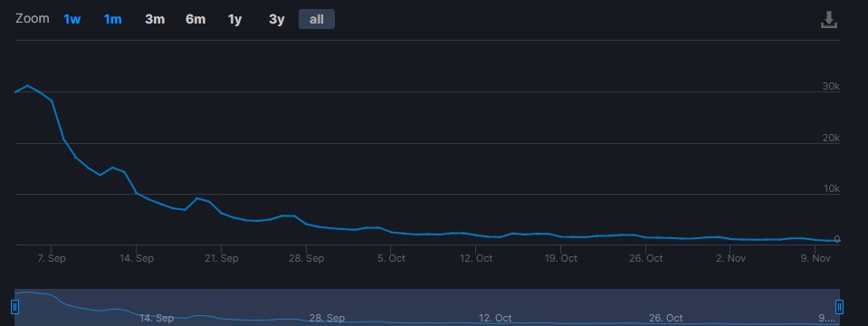The image size is (868, 326).
Task: Click the '2. Nov' axis label
Action: 730,258
